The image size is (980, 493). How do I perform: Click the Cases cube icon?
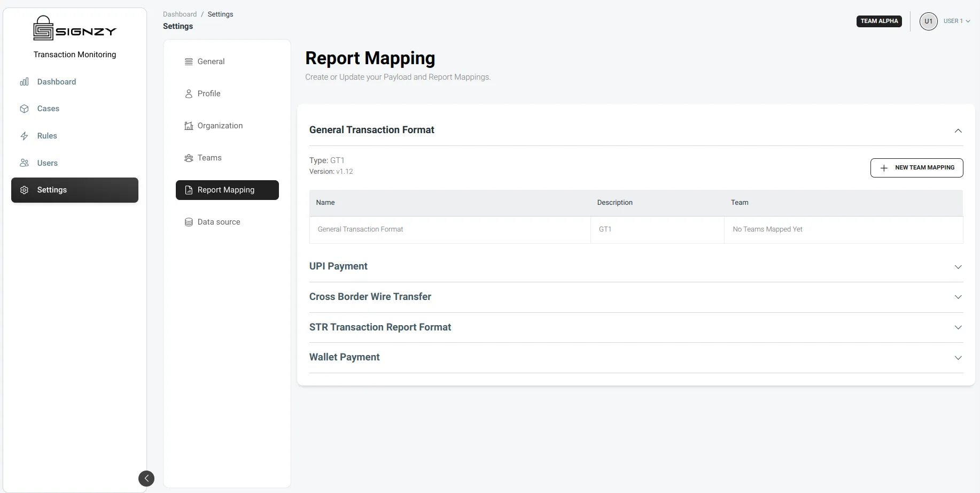point(24,109)
